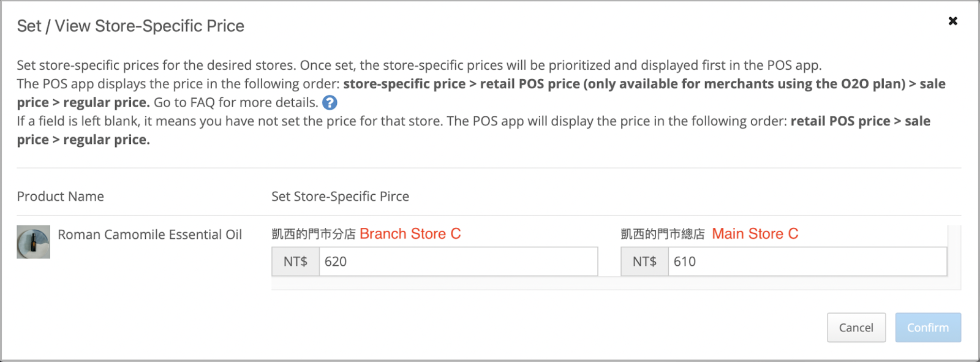980x362 pixels.
Task: Click the 凱西的門市總店 store name
Action: tap(663, 234)
